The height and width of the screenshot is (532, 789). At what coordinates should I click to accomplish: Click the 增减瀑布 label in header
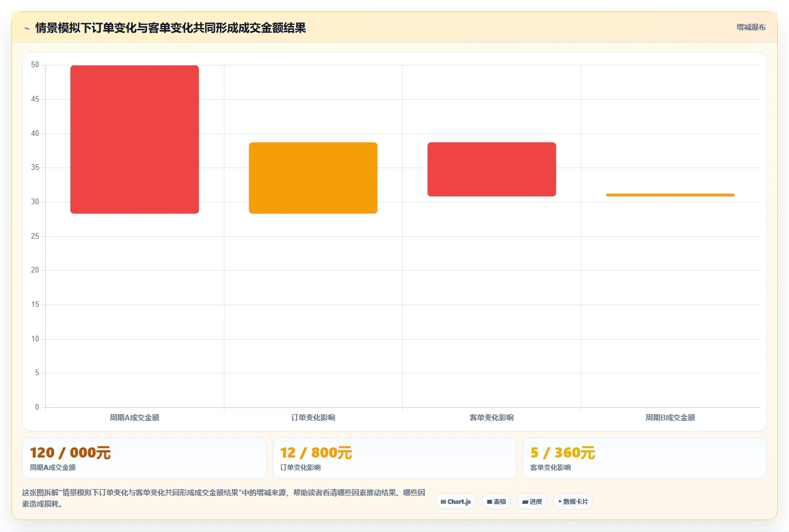pos(751,27)
